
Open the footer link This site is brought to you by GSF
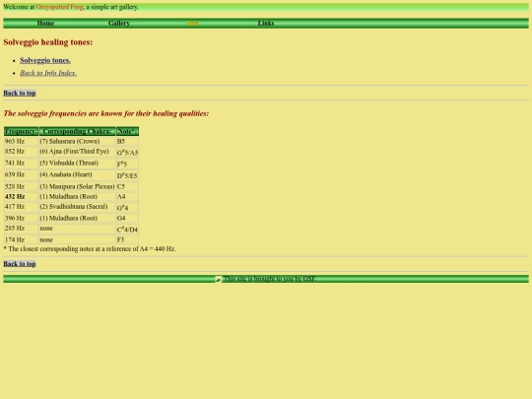[x=270, y=279]
